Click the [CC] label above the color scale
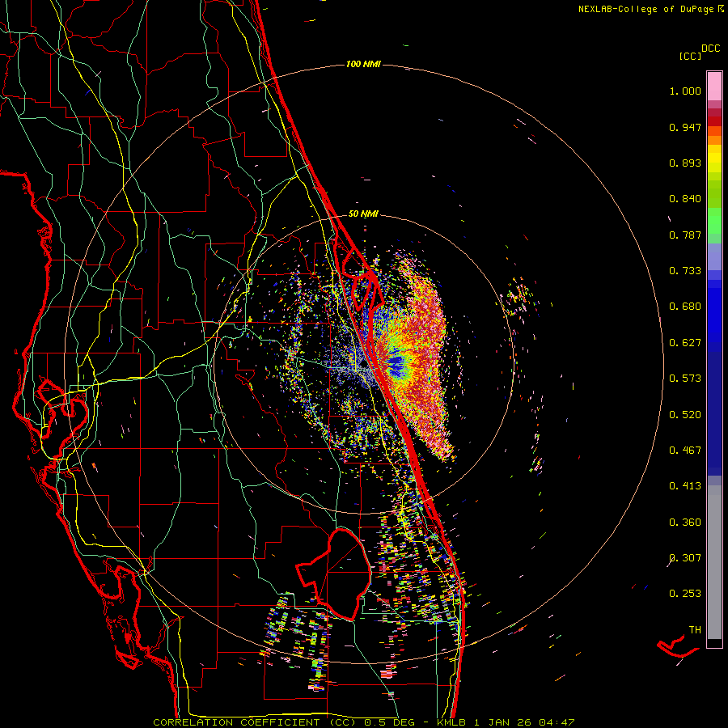The height and width of the screenshot is (728, 728). [x=691, y=56]
